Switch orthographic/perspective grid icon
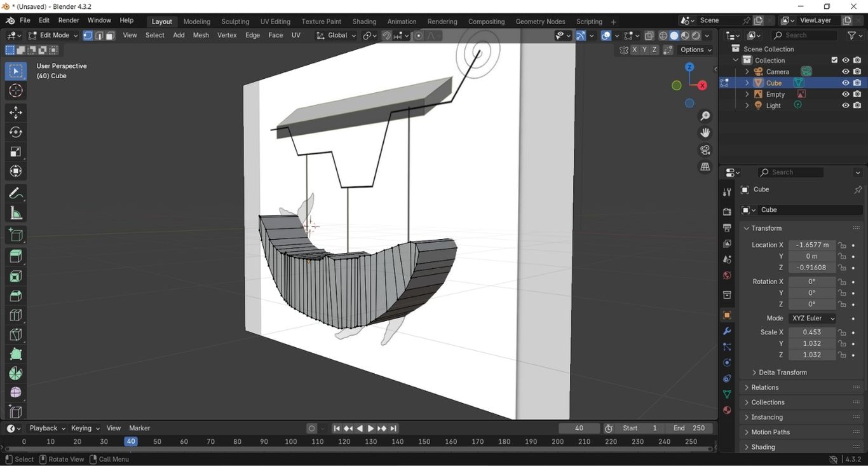The image size is (868, 466). (x=705, y=167)
